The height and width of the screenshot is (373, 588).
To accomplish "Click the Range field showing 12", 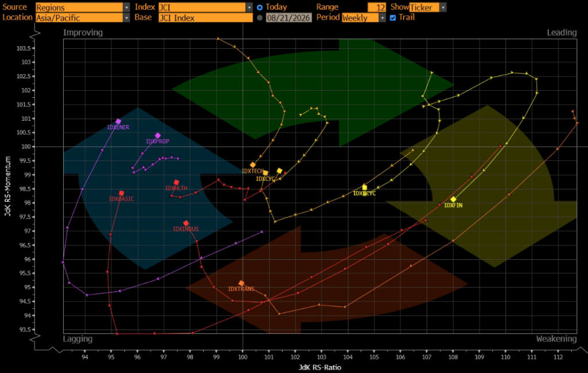I will [377, 7].
